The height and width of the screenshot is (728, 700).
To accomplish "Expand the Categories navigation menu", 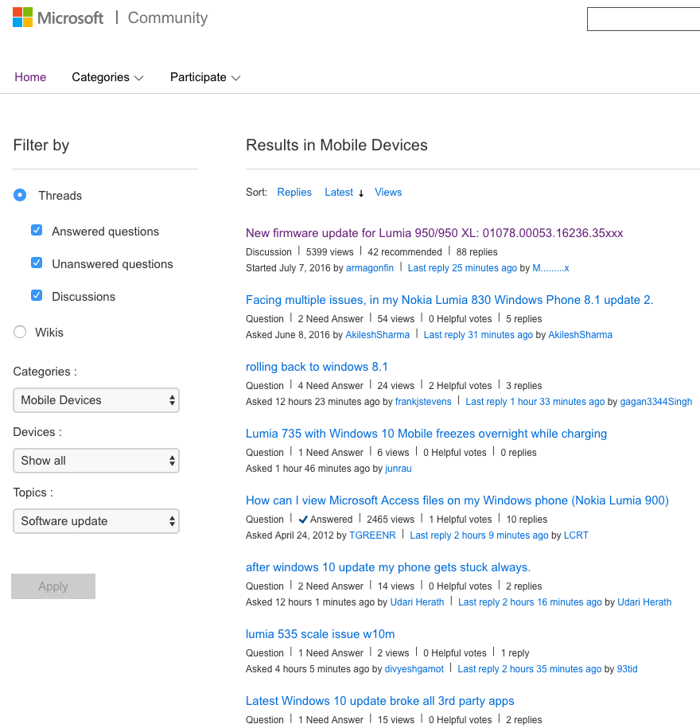I will (107, 77).
